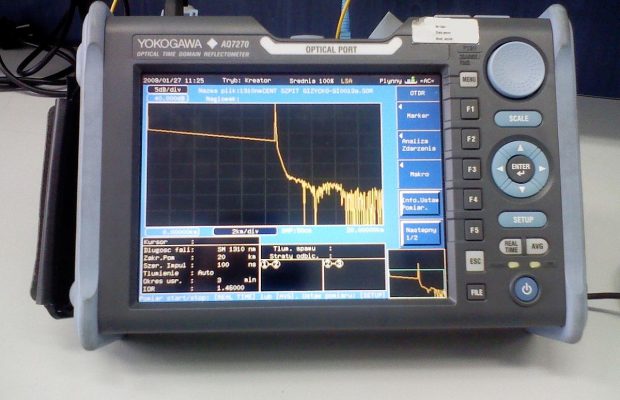Screen dimensions: 620x400
Task: Expand the Makro soft menu
Action: [418, 173]
